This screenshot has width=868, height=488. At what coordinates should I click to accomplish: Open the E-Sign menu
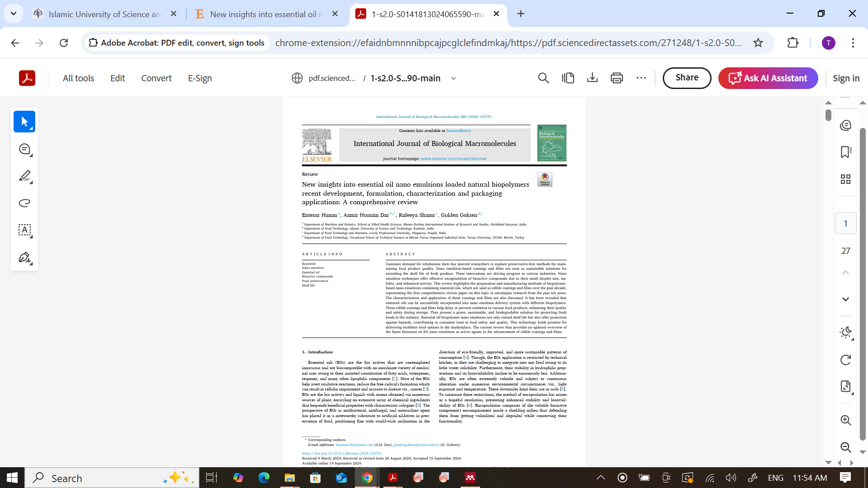(200, 78)
